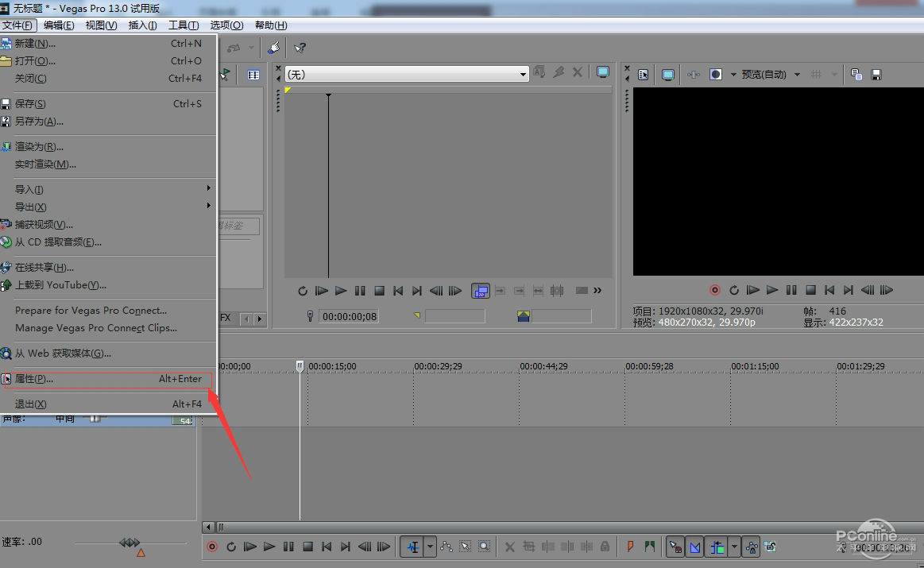The image size is (924, 568).
Task: Click trimmer remove-media X icon
Action: coord(578,71)
